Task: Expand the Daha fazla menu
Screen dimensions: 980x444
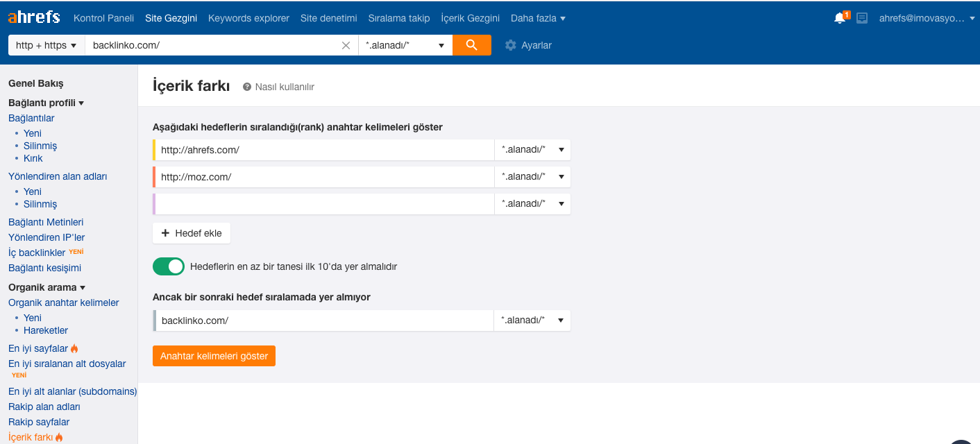Action: [538, 18]
